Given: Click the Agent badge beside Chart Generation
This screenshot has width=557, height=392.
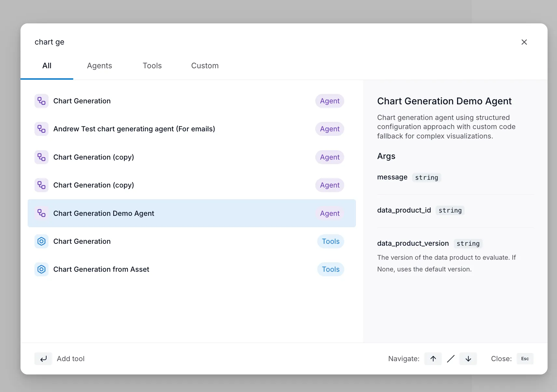Looking at the screenshot, I should 329,101.
